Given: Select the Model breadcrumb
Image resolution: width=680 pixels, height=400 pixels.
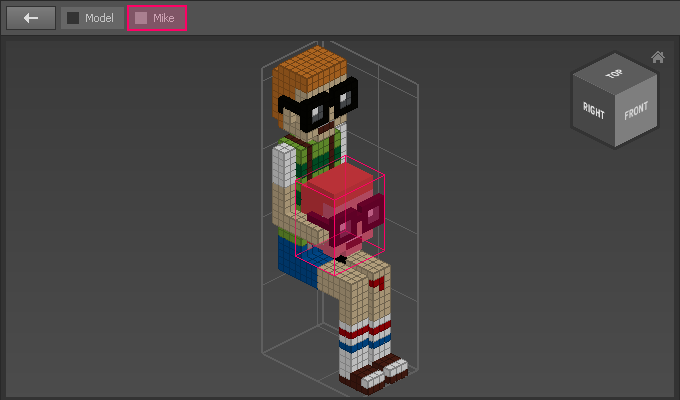Looking at the screenshot, I should point(91,18).
